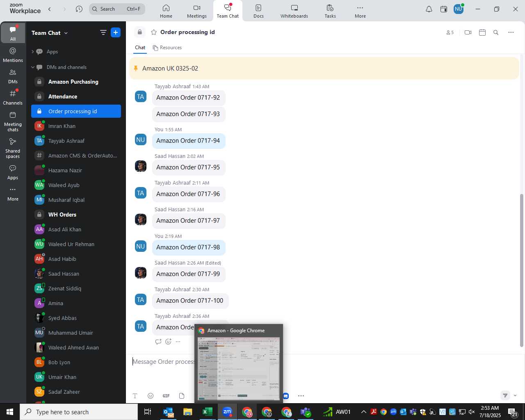
Task: Search within this chat
Action: click(x=496, y=32)
